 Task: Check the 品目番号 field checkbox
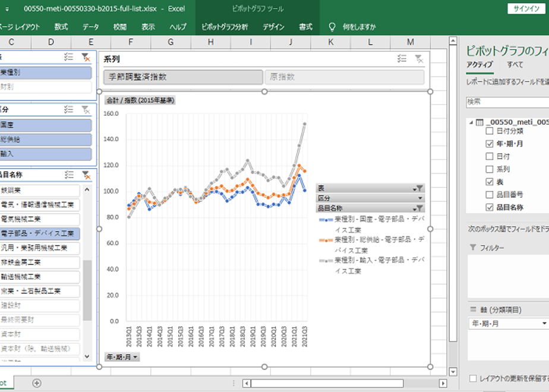490,195
